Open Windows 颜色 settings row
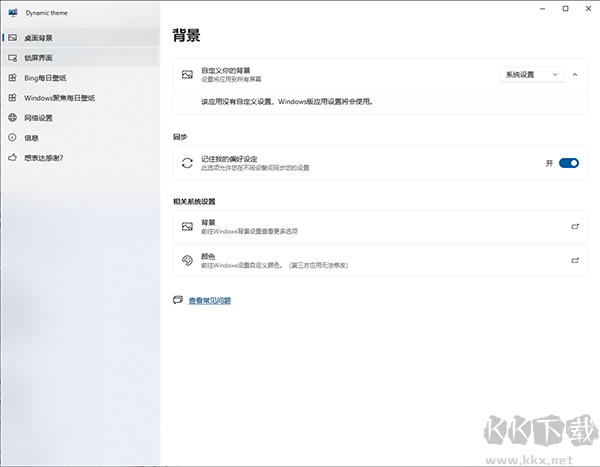The image size is (600, 467). 380,260
